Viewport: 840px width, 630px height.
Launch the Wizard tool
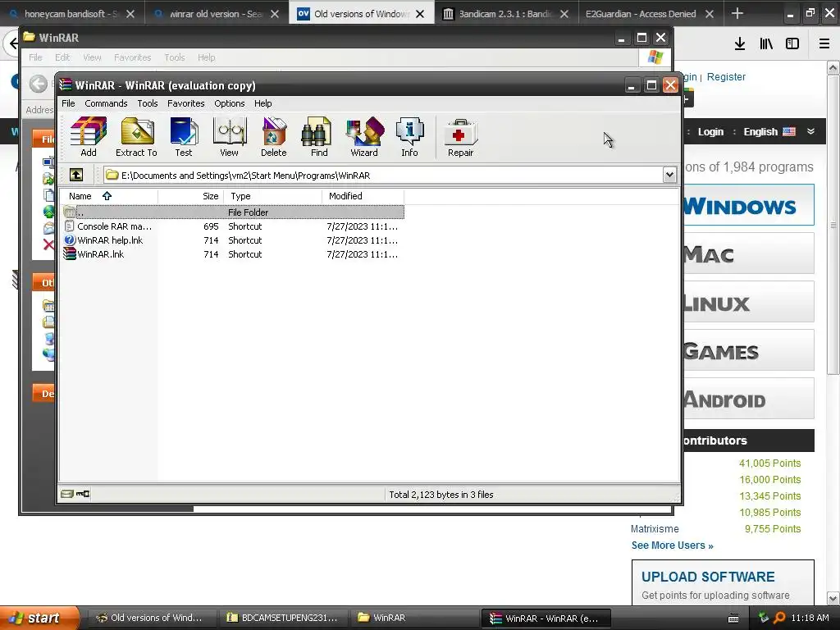[364, 137]
